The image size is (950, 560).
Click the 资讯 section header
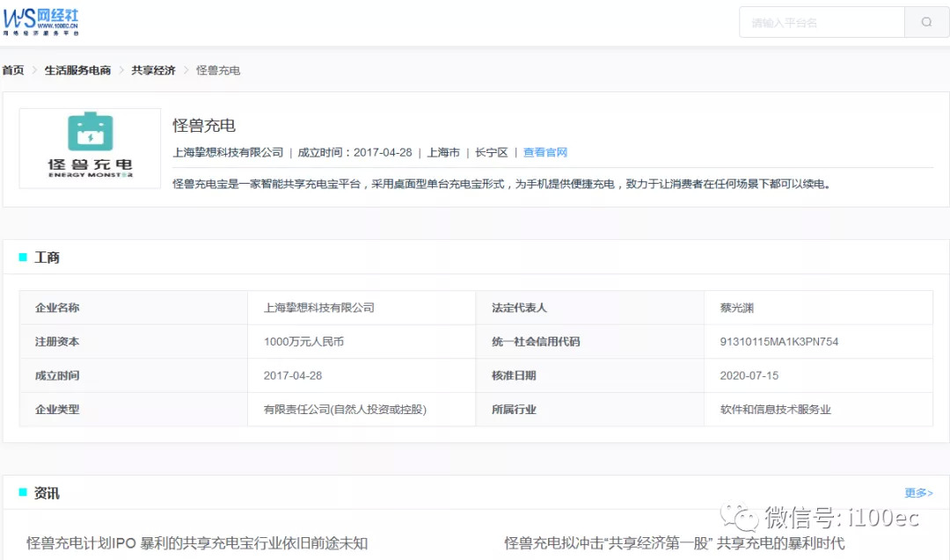click(x=47, y=493)
